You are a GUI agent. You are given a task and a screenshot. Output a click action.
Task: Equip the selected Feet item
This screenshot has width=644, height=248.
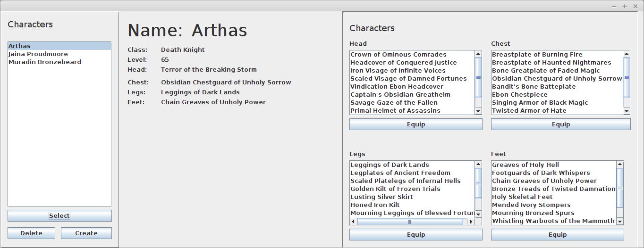558,234
